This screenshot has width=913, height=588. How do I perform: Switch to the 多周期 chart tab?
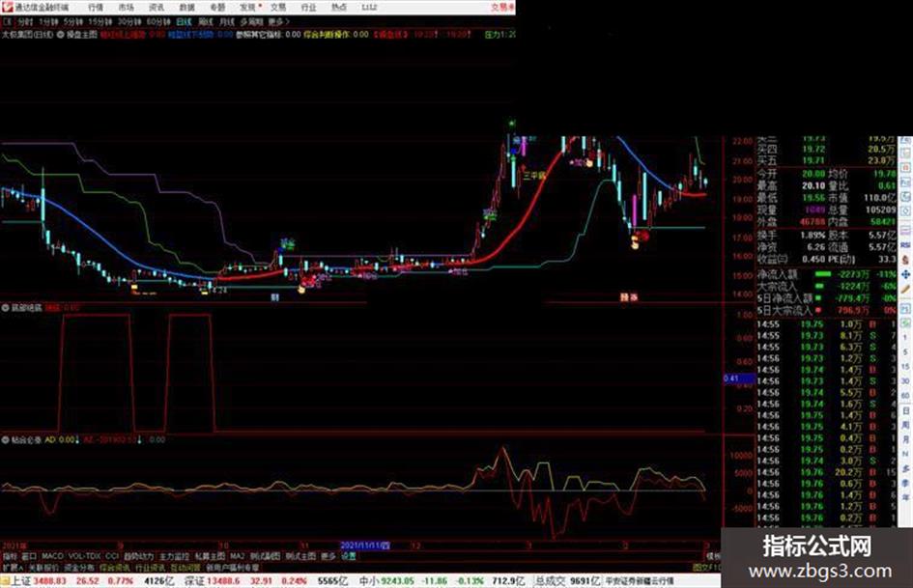[x=251, y=22]
